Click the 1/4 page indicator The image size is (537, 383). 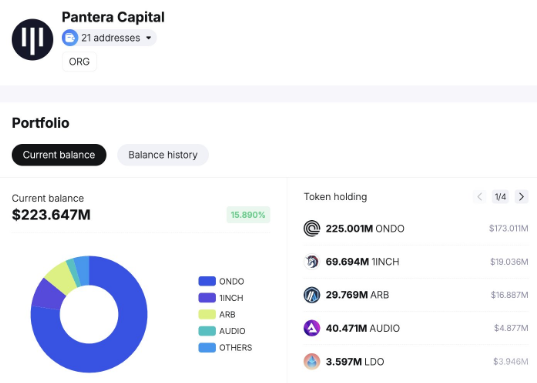tap(500, 197)
